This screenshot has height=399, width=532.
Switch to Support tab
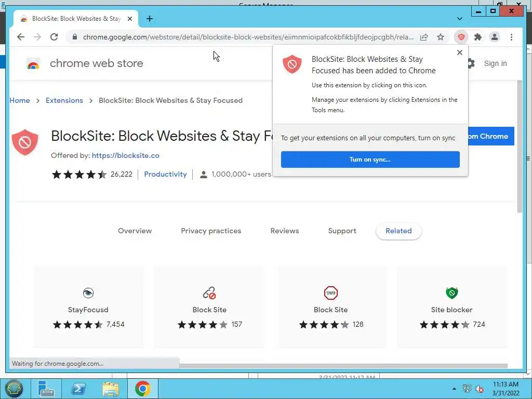(342, 231)
